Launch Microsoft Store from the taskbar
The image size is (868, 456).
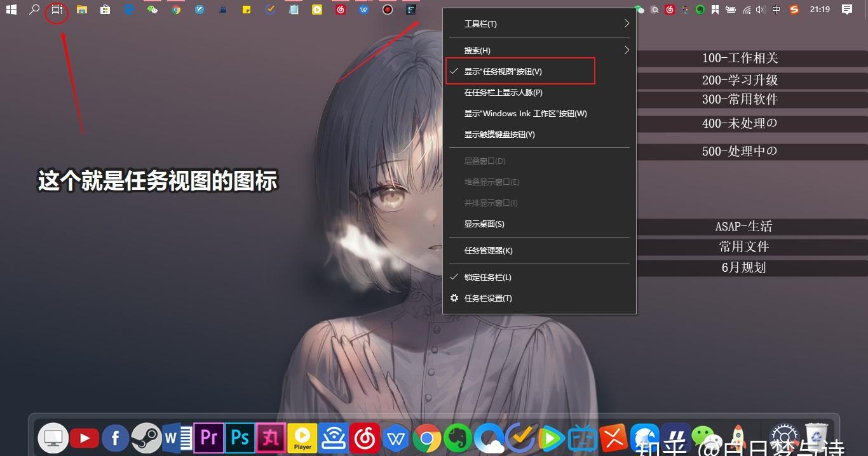pyautogui.click(x=105, y=10)
